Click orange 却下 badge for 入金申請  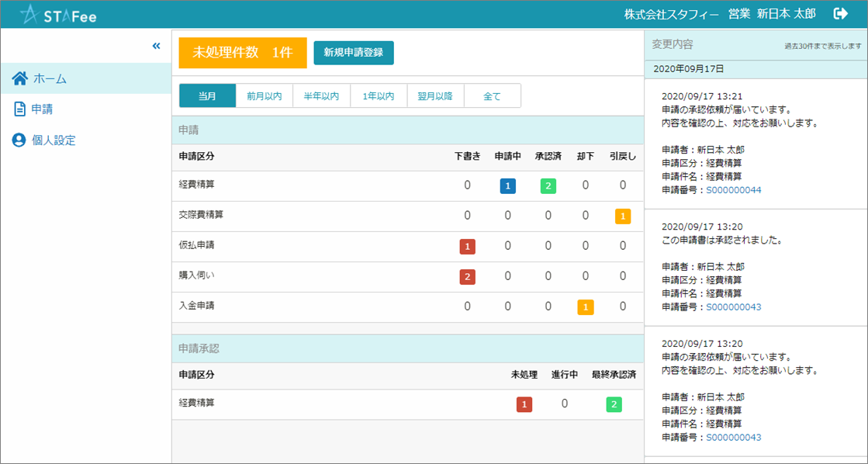click(x=585, y=307)
